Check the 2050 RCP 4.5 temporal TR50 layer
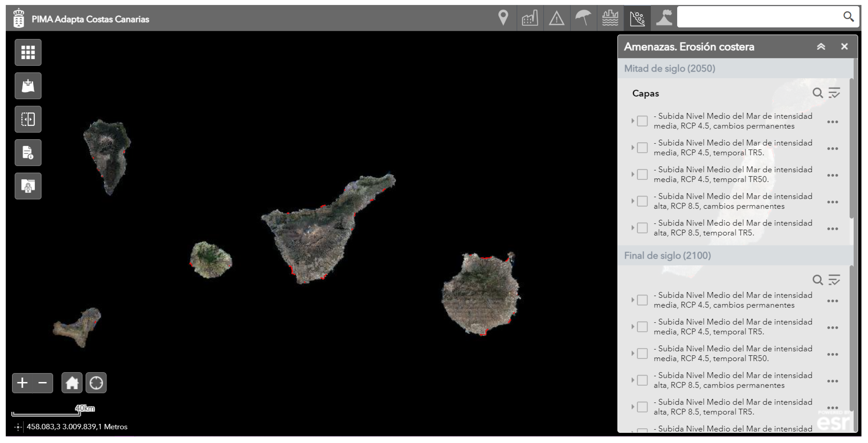 642,174
